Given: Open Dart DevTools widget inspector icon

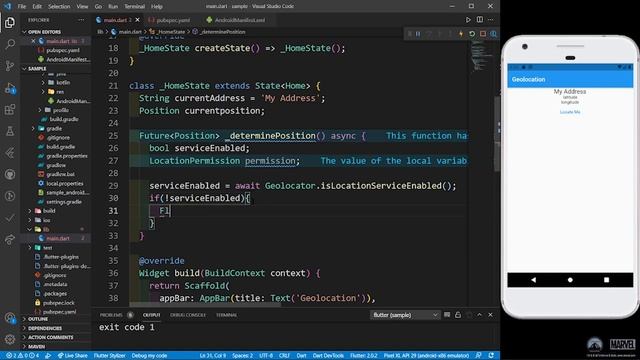Looking at the screenshot, I should (x=493, y=34).
